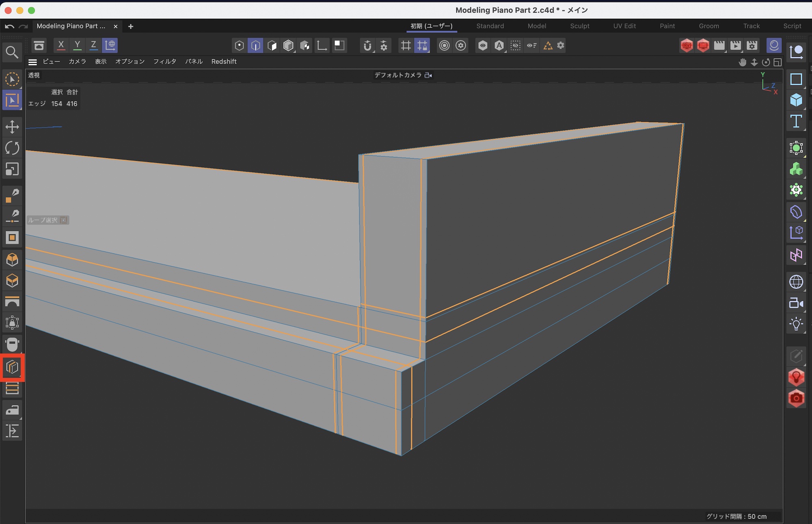The image size is (812, 524).
Task: Add a Text spline object
Action: [x=796, y=121]
